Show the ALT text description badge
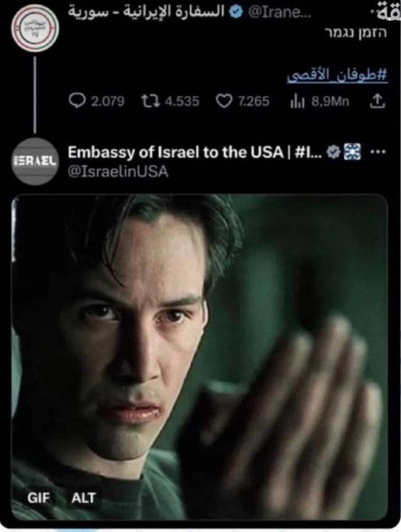Screen dimensions: 401x532 tap(84, 497)
